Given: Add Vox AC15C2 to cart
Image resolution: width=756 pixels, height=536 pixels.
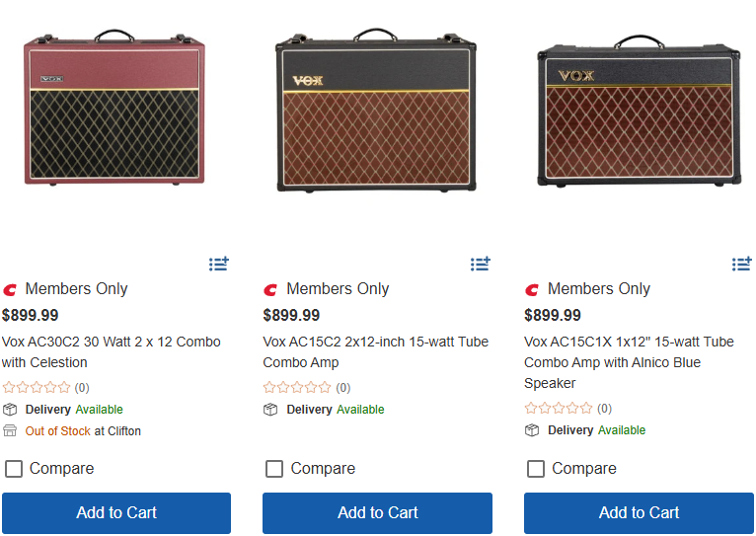Looking at the screenshot, I should tap(377, 513).
